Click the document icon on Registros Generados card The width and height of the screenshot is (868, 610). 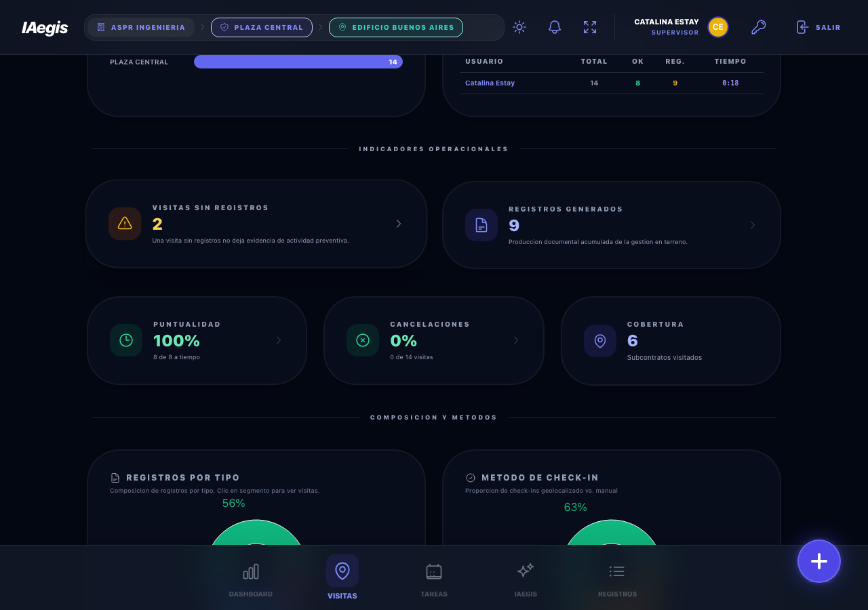point(481,224)
